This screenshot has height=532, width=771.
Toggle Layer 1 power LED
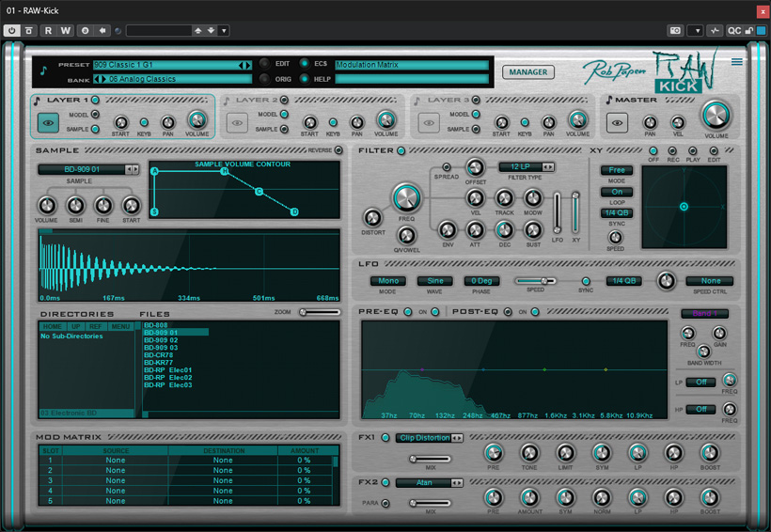point(95,100)
